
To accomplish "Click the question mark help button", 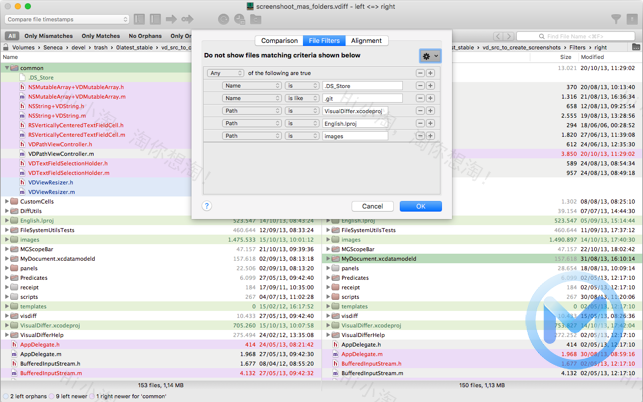I will [207, 206].
